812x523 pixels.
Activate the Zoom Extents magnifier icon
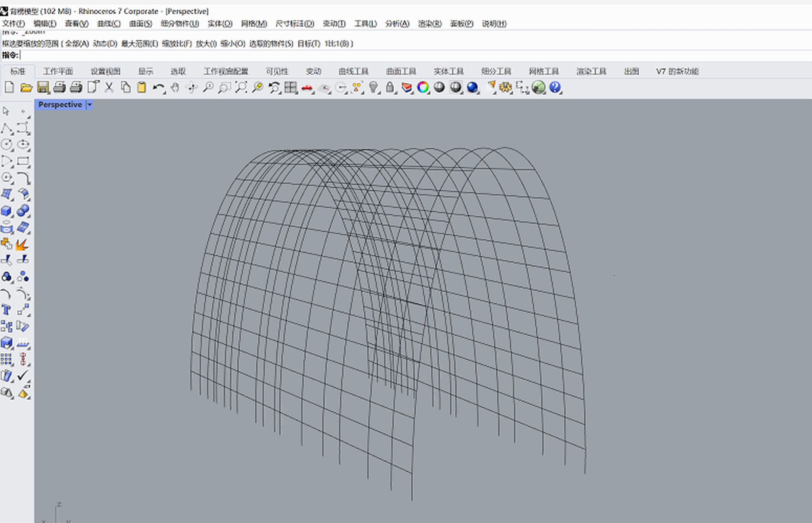point(241,87)
